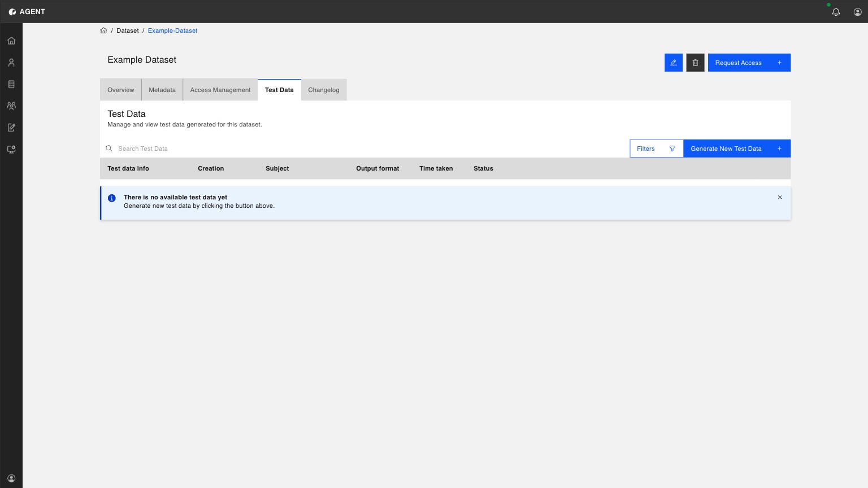868x488 pixels.
Task: Open the monitor icon in sidebar
Action: coord(11,149)
